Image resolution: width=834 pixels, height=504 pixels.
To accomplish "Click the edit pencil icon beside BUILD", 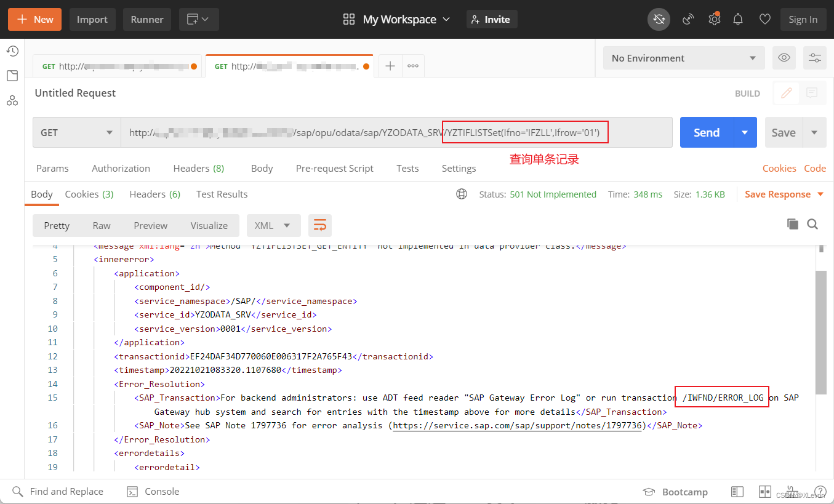I will (786, 94).
